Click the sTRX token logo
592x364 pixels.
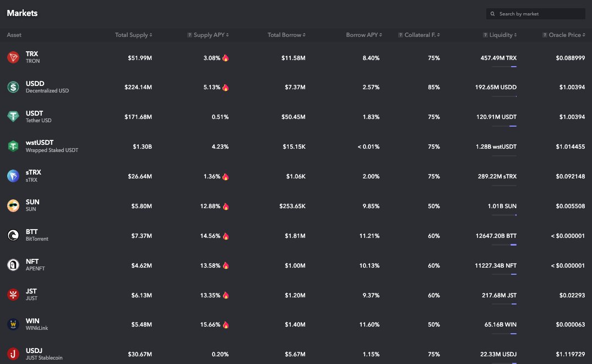[x=13, y=176]
